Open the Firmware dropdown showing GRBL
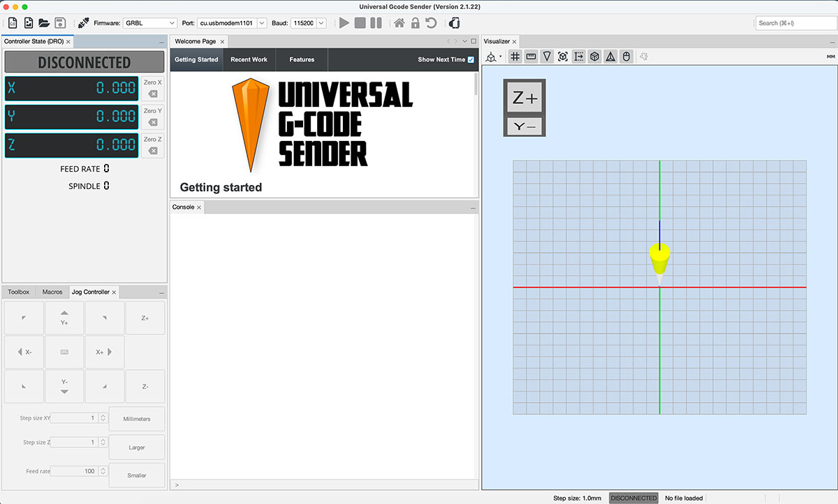Viewport: 838px width, 504px height. [149, 22]
